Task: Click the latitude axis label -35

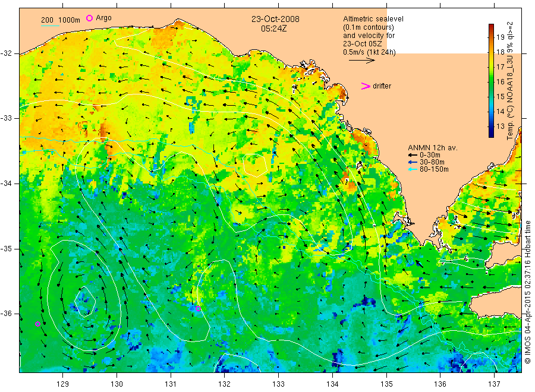Action: pos(6,248)
